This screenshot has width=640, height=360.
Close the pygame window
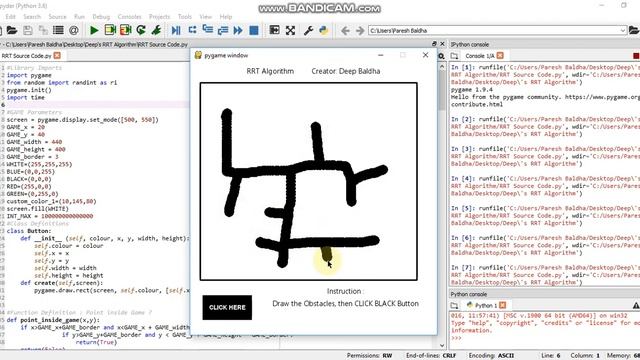(425, 55)
